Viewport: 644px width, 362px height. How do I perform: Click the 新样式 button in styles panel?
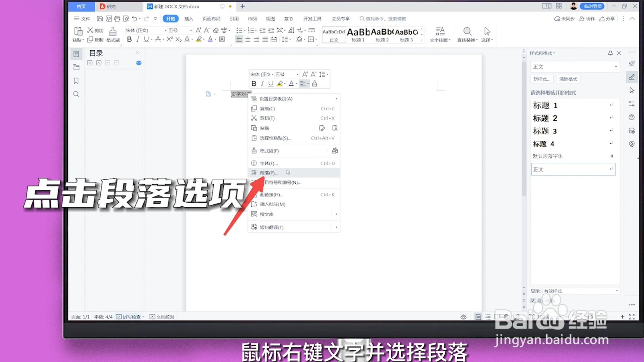click(542, 79)
